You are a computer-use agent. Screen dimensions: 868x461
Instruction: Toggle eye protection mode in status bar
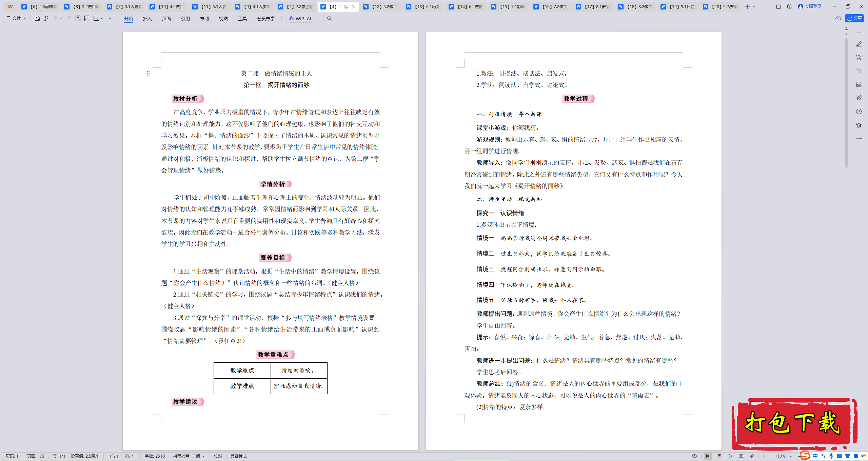tap(694, 456)
